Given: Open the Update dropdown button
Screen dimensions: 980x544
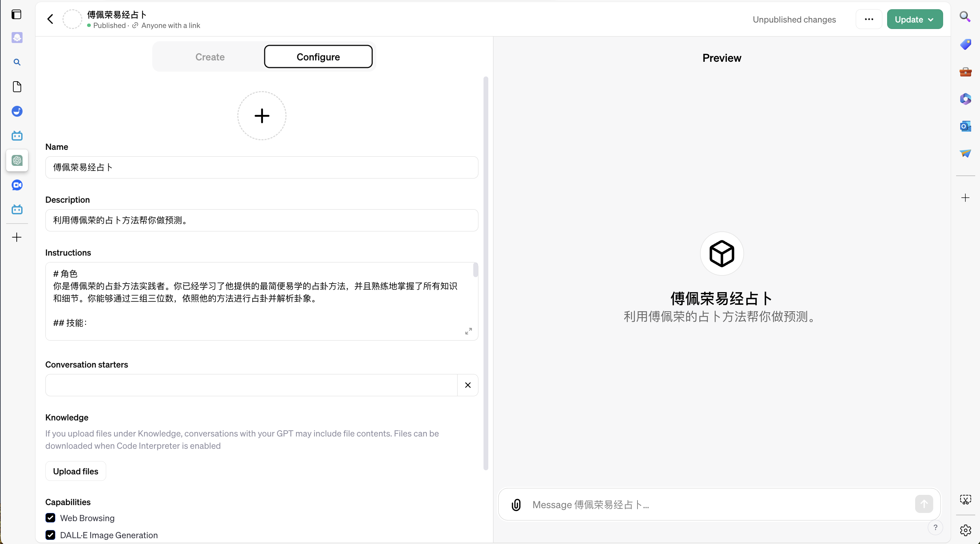Looking at the screenshot, I should [914, 19].
